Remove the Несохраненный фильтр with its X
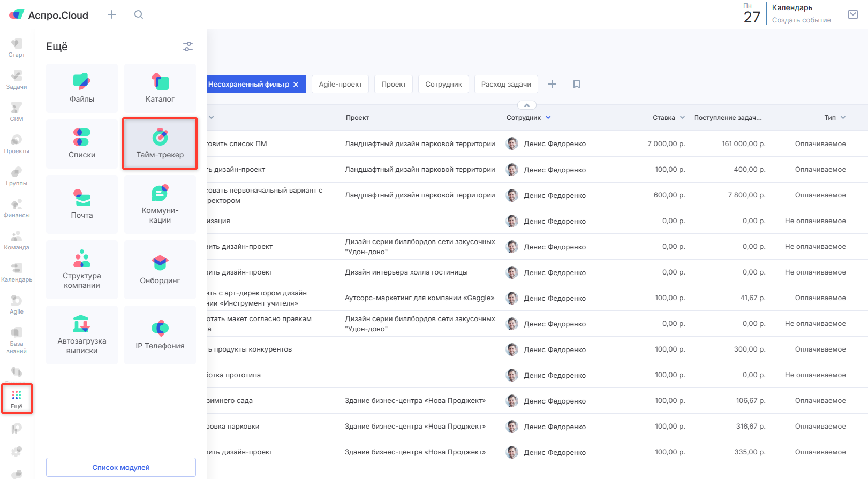 click(x=296, y=85)
